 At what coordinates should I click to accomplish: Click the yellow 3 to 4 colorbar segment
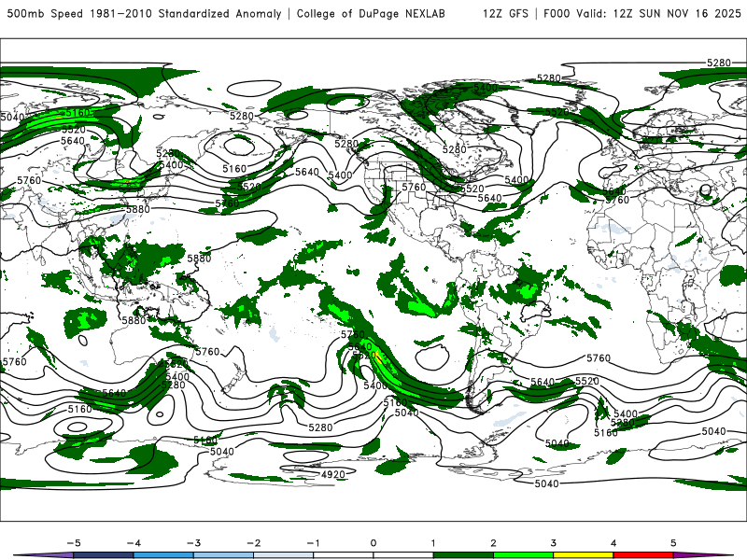pos(583,555)
